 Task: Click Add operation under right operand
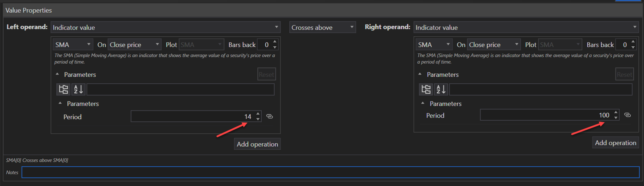[x=615, y=143]
